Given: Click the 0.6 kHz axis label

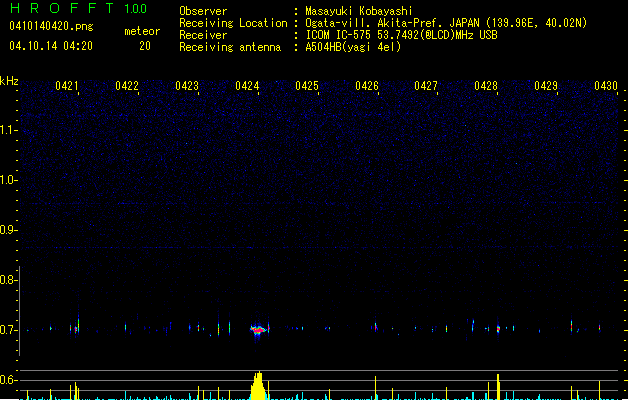Looking at the screenshot, I should pos(8,380).
